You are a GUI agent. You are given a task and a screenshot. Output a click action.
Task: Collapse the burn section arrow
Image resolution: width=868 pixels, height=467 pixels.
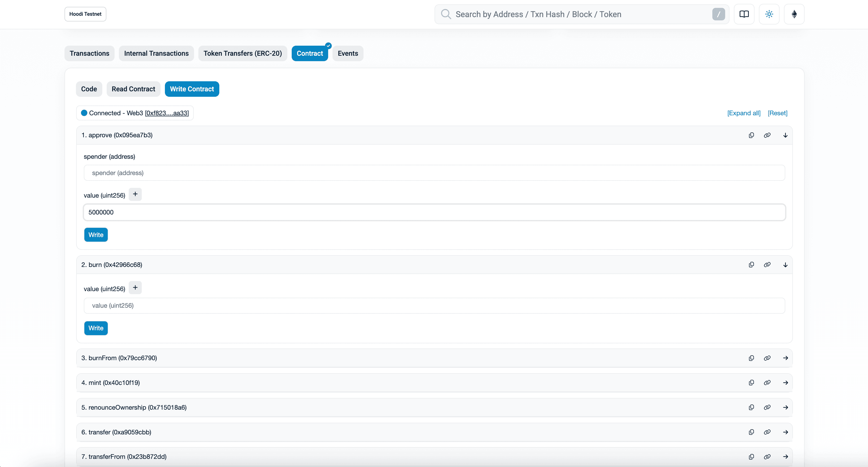pyautogui.click(x=785, y=265)
